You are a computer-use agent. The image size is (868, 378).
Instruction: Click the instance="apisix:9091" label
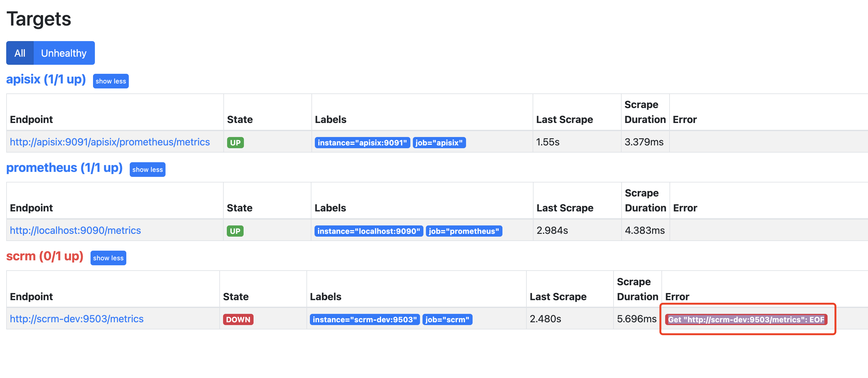pos(362,143)
